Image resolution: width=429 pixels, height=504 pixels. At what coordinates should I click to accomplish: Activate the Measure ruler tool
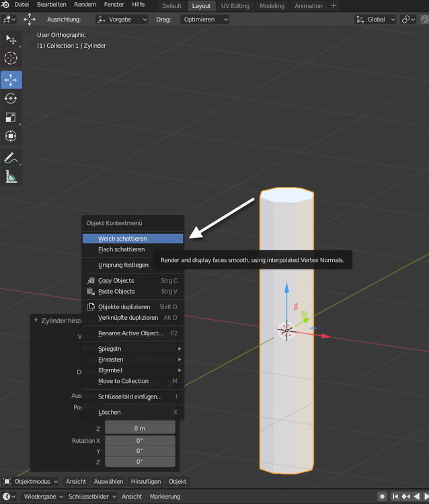click(11, 177)
